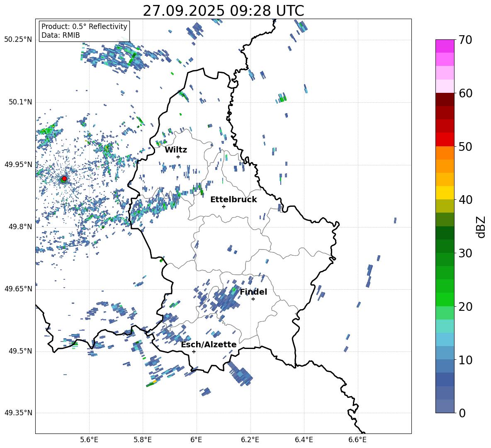Pick the darkest maroon swatch below 60
The width and height of the screenshot is (491, 448).
pyautogui.click(x=445, y=99)
